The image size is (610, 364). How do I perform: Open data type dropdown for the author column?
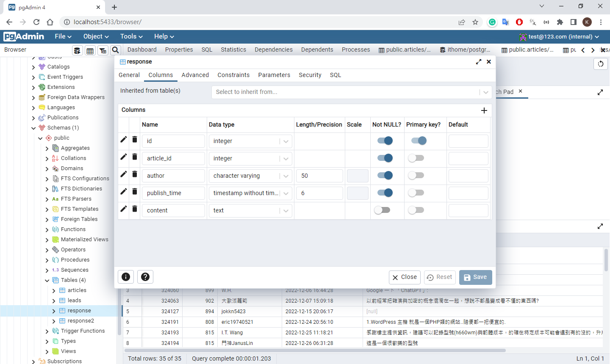click(x=286, y=176)
